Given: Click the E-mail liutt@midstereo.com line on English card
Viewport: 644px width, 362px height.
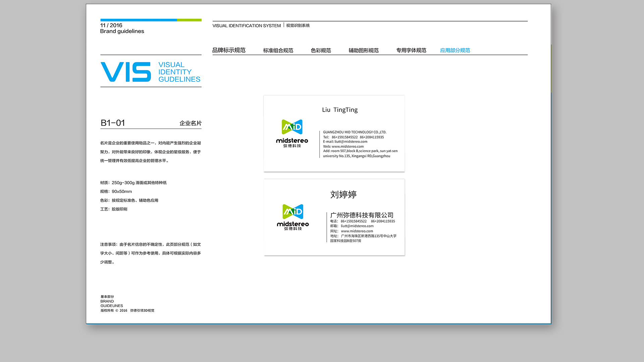Looking at the screenshot, I should [345, 141].
